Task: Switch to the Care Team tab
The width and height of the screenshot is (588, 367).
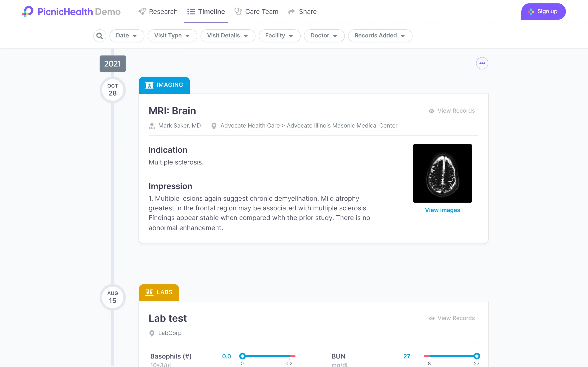Action: point(257,11)
